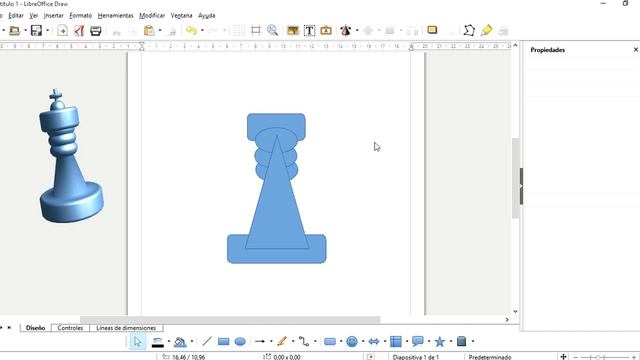Select the Ellipse tool
640x360 pixels.
(240, 341)
